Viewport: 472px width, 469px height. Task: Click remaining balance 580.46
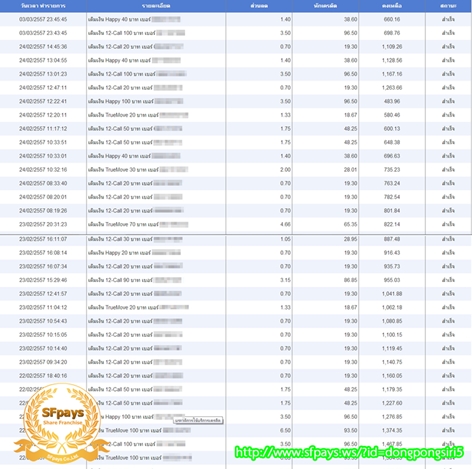(x=392, y=115)
